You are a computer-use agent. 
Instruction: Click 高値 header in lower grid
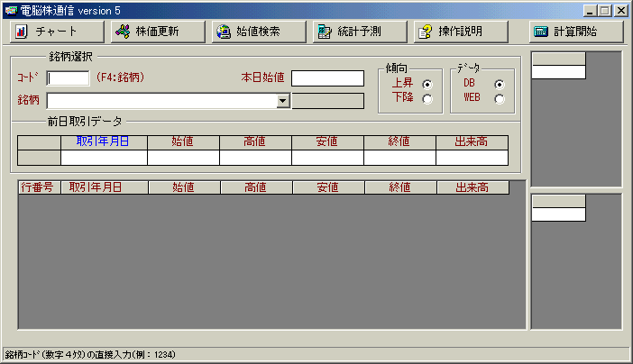256,187
